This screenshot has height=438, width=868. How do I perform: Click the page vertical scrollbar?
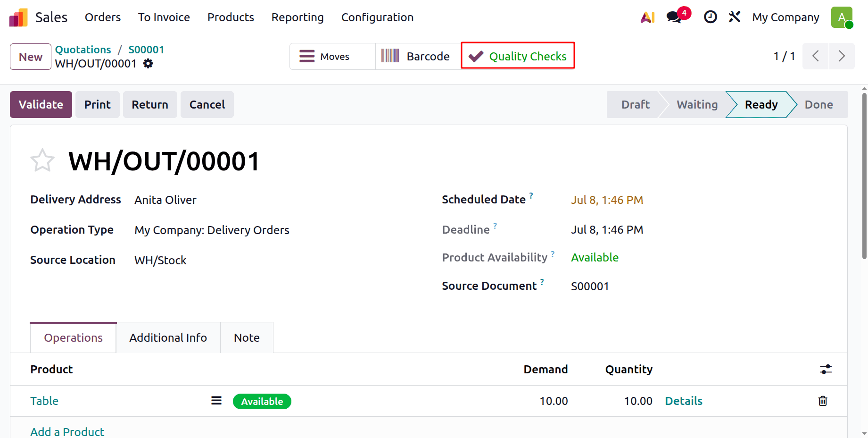[864, 176]
